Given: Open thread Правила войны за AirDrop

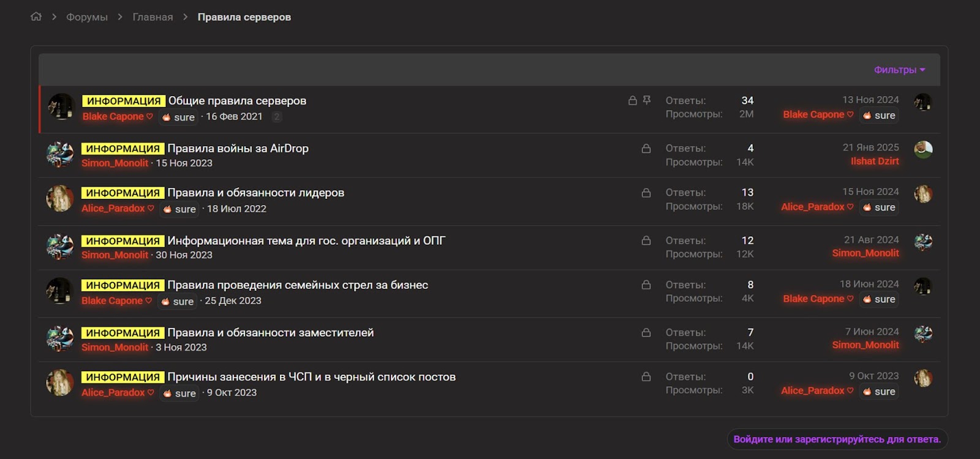Looking at the screenshot, I should 238,149.
